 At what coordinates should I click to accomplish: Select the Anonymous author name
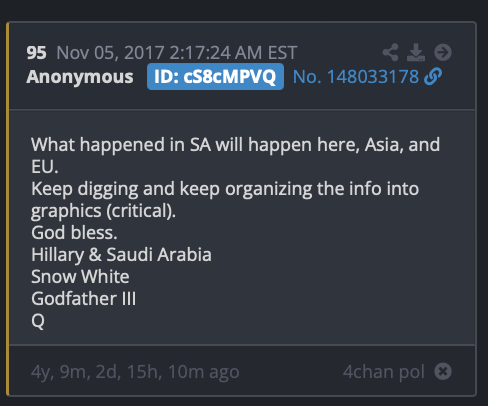pos(80,77)
